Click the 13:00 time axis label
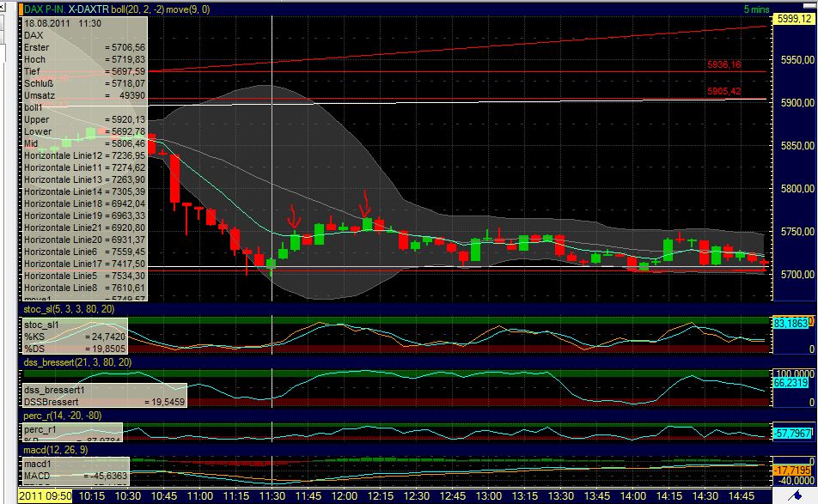The image size is (818, 504). (488, 495)
